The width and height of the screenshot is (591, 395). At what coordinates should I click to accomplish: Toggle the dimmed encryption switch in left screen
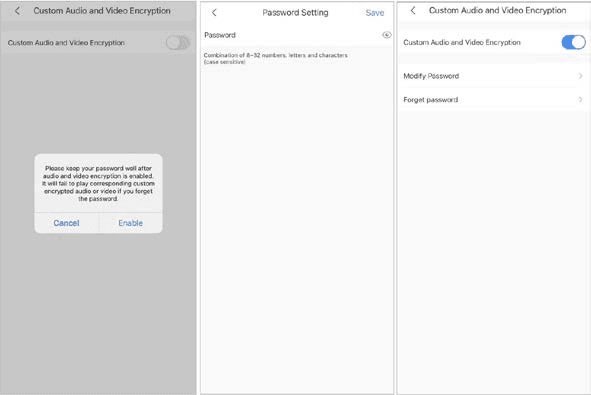[177, 43]
